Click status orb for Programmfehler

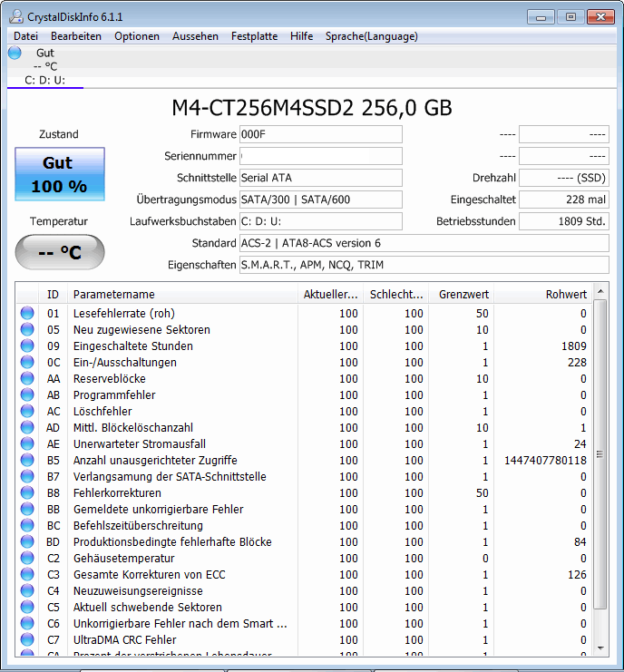(27, 394)
